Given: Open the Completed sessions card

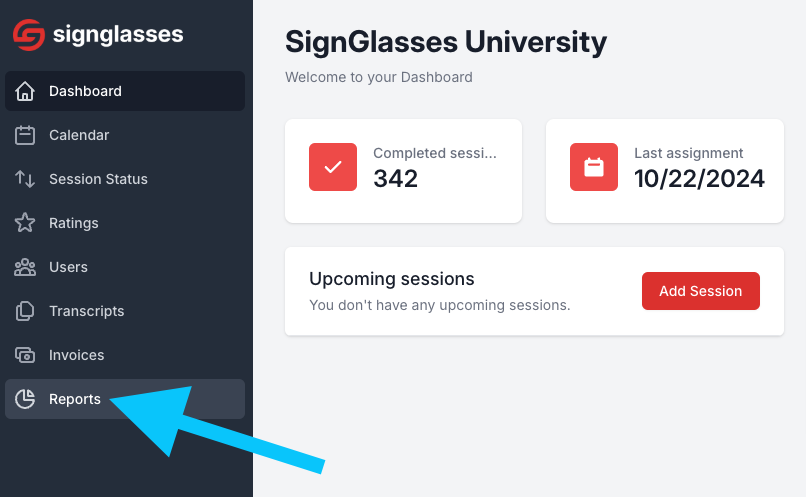Looking at the screenshot, I should pyautogui.click(x=404, y=171).
